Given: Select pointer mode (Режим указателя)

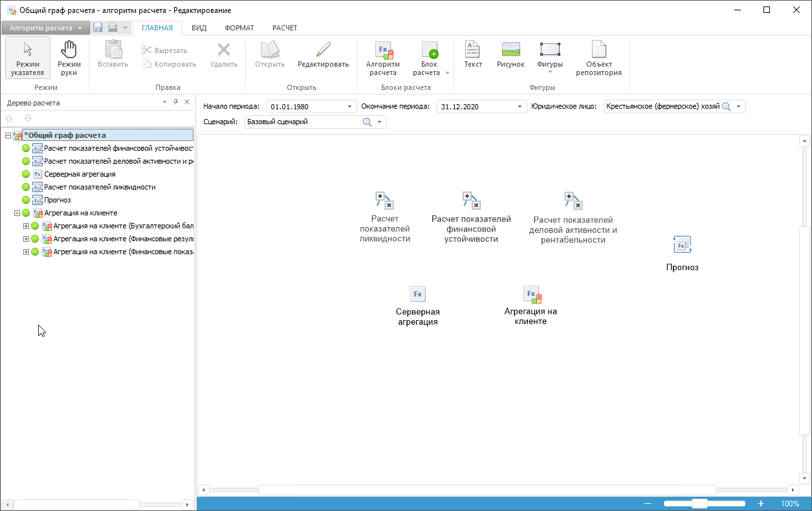Looking at the screenshot, I should click(x=27, y=58).
